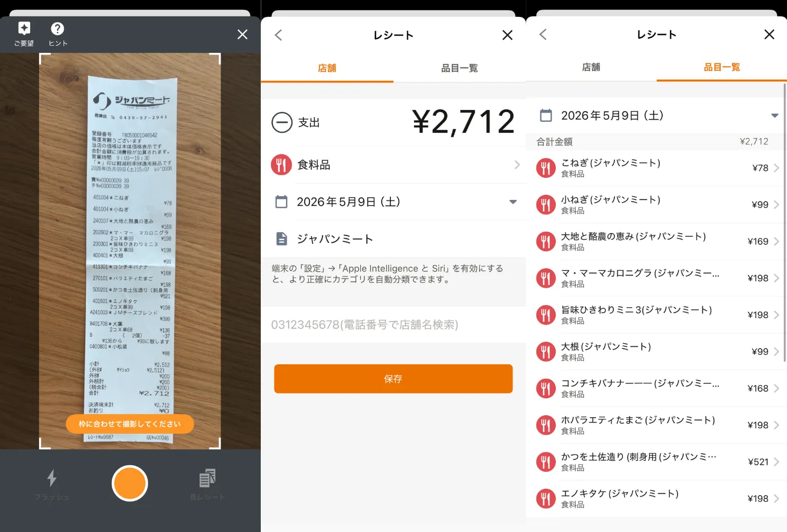Screen dimensions: 787x532
Task: Open 小ねぎ ¥99 item chevron
Action: tap(776, 205)
